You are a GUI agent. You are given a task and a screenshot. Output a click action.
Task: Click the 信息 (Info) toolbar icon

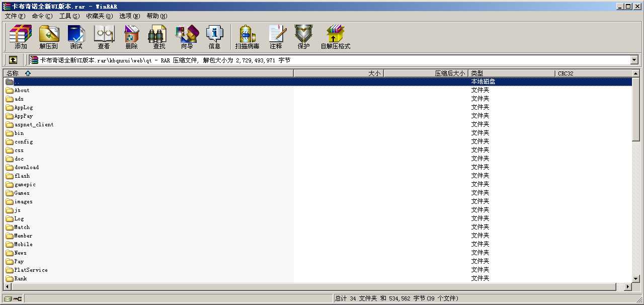coord(214,37)
